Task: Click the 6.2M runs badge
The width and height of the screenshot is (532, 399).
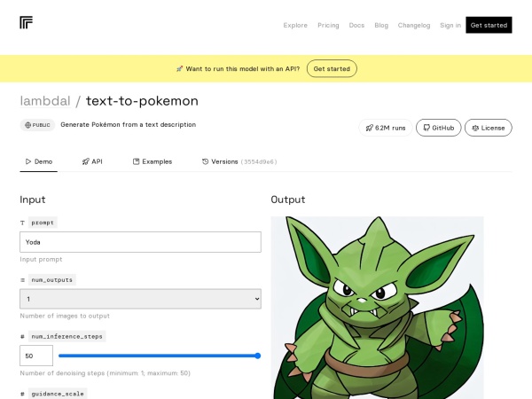Action: tap(386, 128)
